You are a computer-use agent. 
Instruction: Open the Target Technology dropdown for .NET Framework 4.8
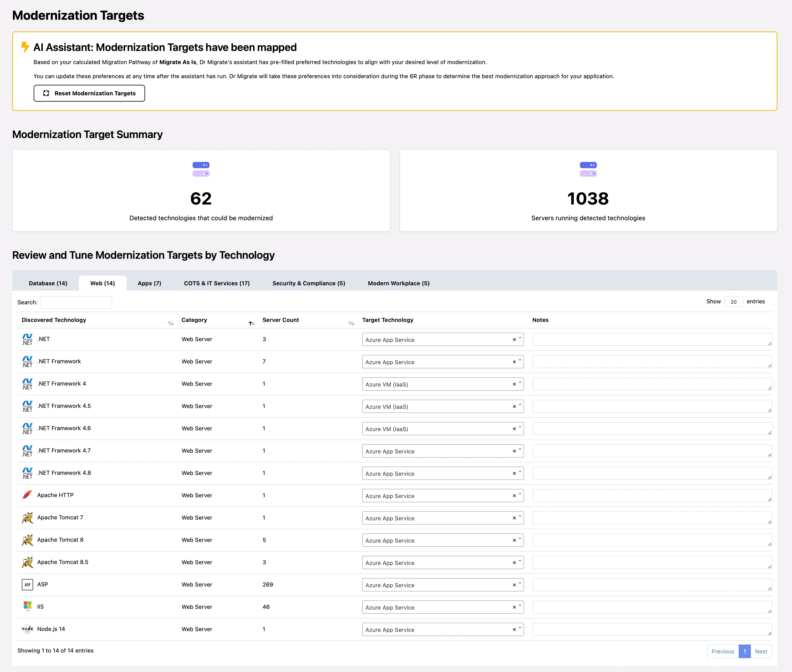pyautogui.click(x=443, y=474)
